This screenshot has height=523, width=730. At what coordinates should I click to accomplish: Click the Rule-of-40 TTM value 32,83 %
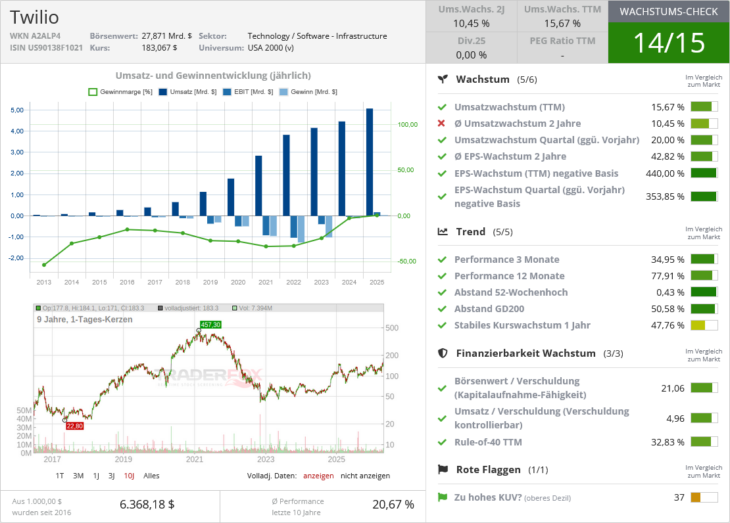tap(668, 442)
